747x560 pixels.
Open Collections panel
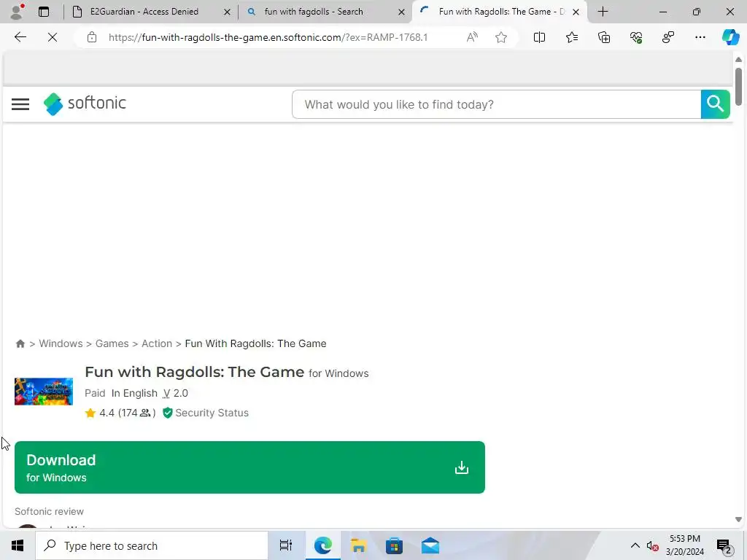(603, 37)
